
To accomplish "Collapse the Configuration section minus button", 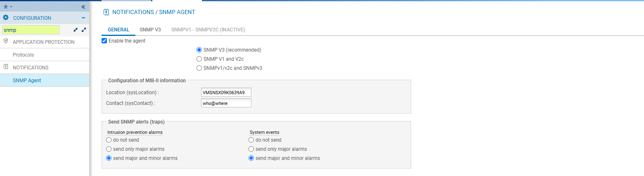I will [83, 18].
